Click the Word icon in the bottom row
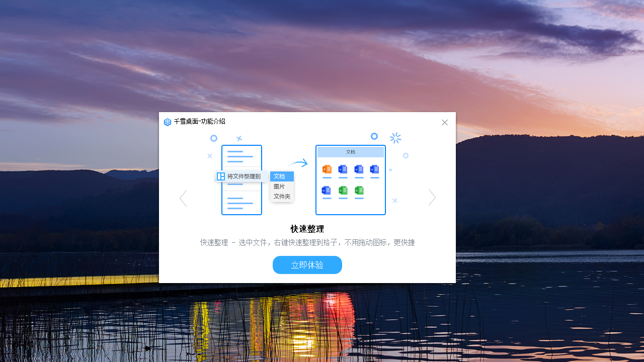 click(327, 191)
